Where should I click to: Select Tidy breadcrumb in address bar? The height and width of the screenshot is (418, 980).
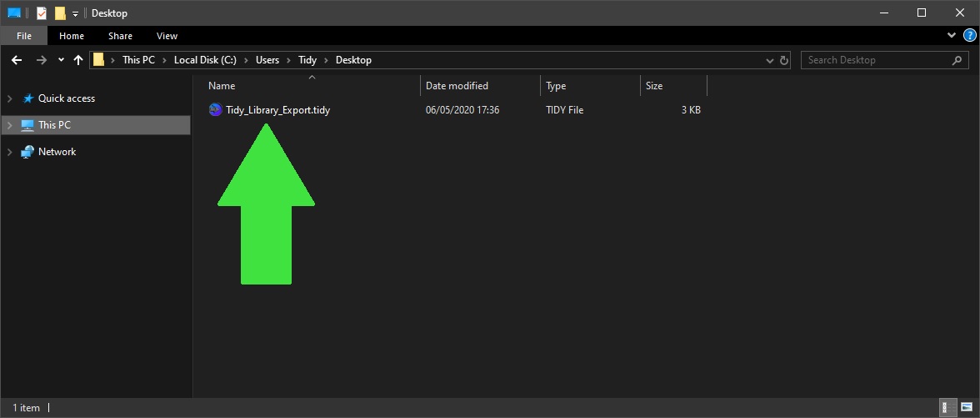tap(307, 60)
